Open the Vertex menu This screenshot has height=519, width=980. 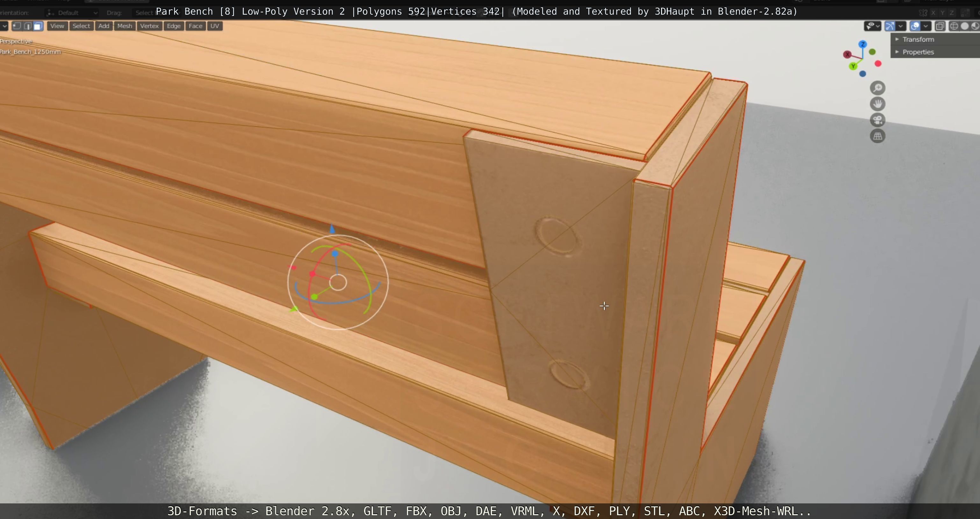149,26
